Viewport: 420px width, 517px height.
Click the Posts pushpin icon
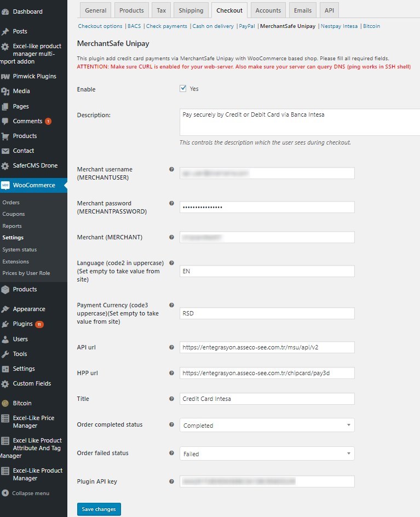5,31
